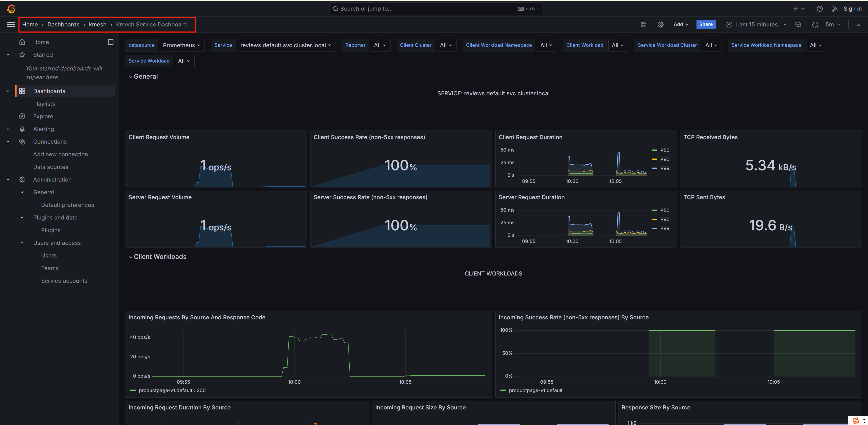
Task: Click the Sign in link
Action: click(x=852, y=9)
